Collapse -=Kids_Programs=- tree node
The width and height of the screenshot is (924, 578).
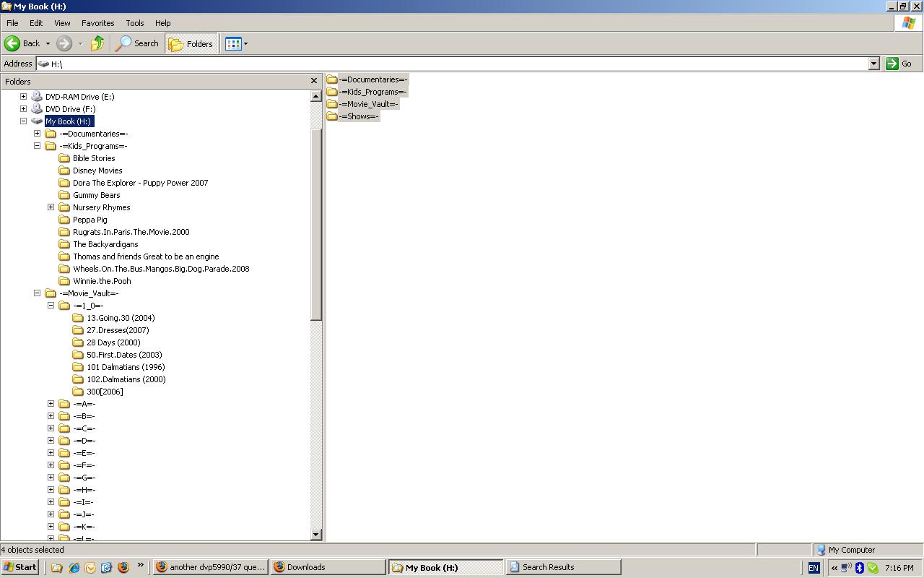[37, 145]
